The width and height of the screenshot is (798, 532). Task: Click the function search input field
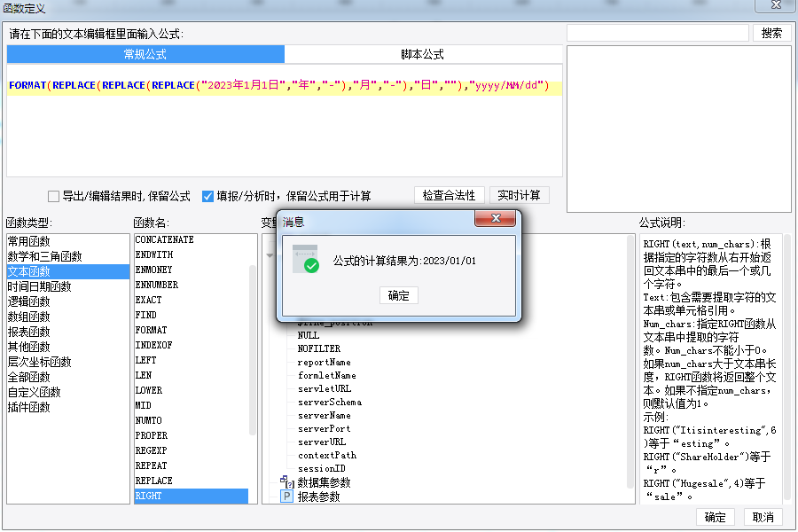pyautogui.click(x=658, y=33)
